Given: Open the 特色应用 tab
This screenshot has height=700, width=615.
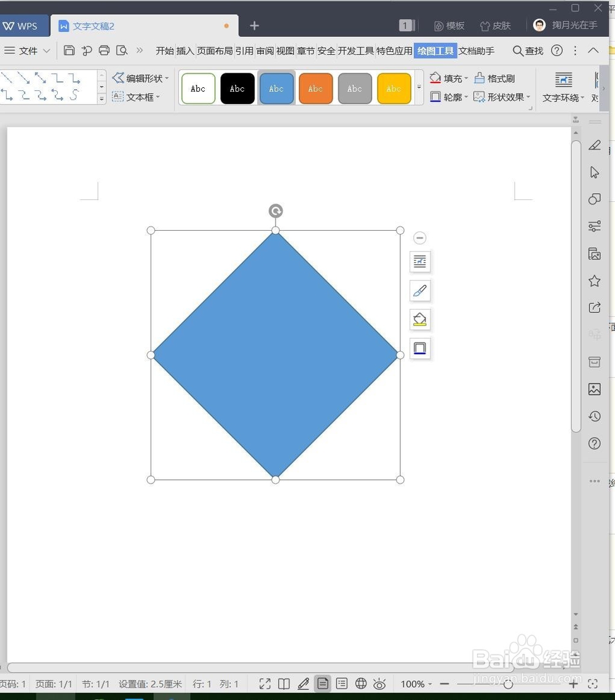Looking at the screenshot, I should point(394,51).
